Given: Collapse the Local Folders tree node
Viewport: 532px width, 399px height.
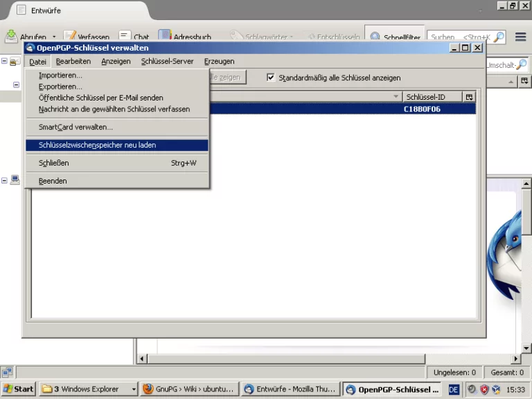Looking at the screenshot, I should (x=4, y=181).
